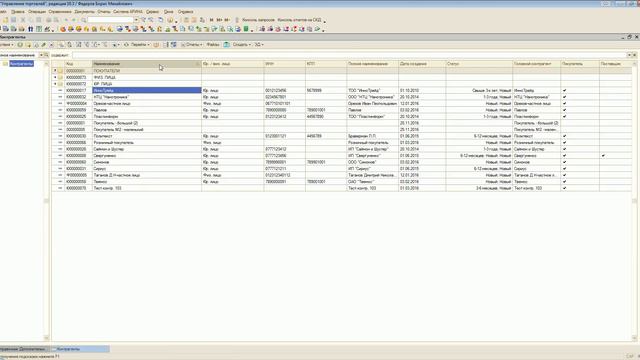The image size is (640, 360).
Task: Click the Покупатель - Большой (2) row name
Action: [x=116, y=123]
